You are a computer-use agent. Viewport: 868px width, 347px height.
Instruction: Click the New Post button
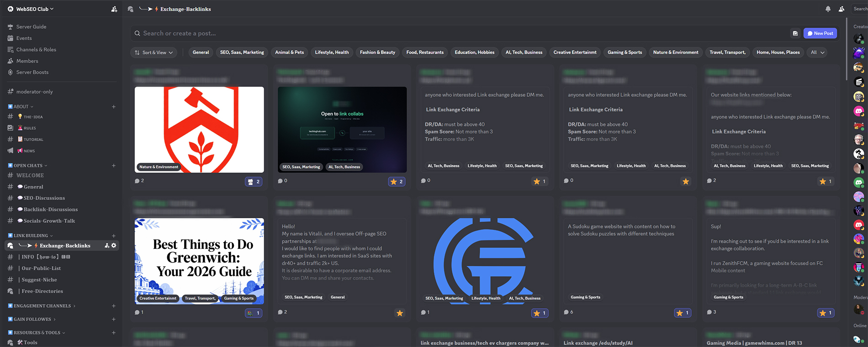point(820,33)
